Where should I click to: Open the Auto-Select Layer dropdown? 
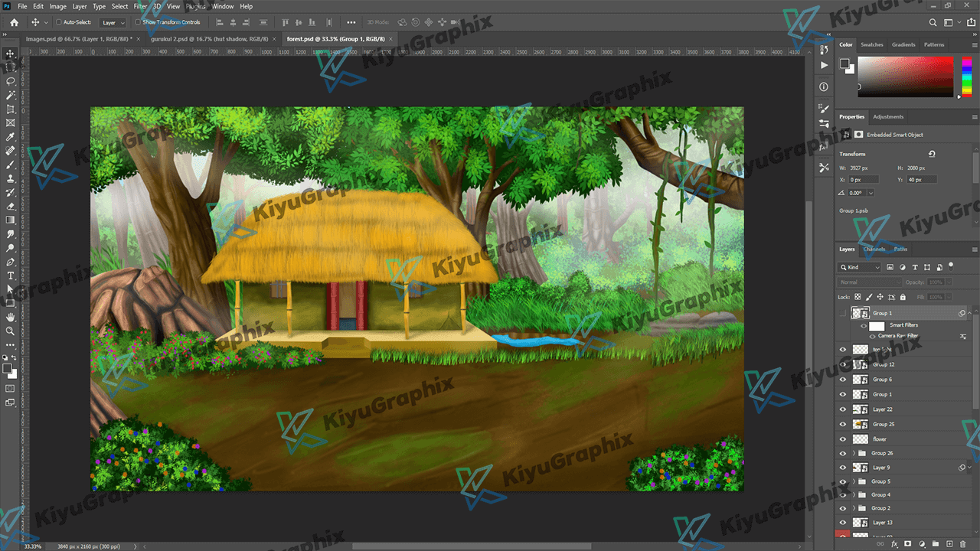tap(113, 23)
